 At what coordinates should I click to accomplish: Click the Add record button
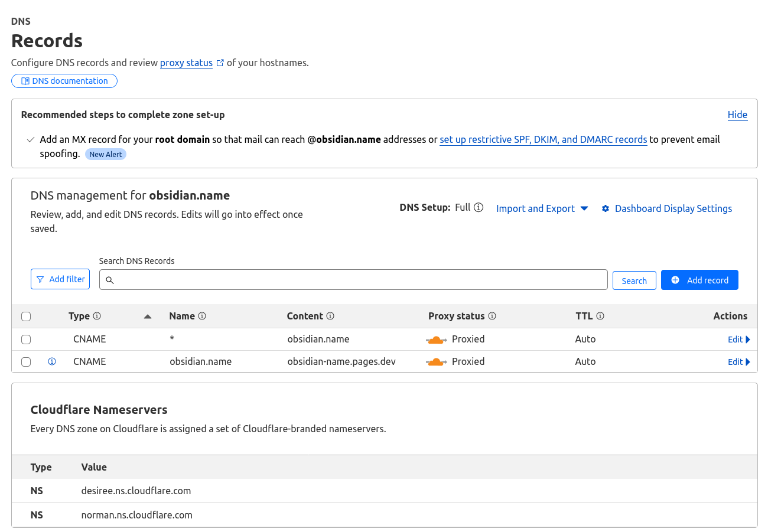(699, 280)
